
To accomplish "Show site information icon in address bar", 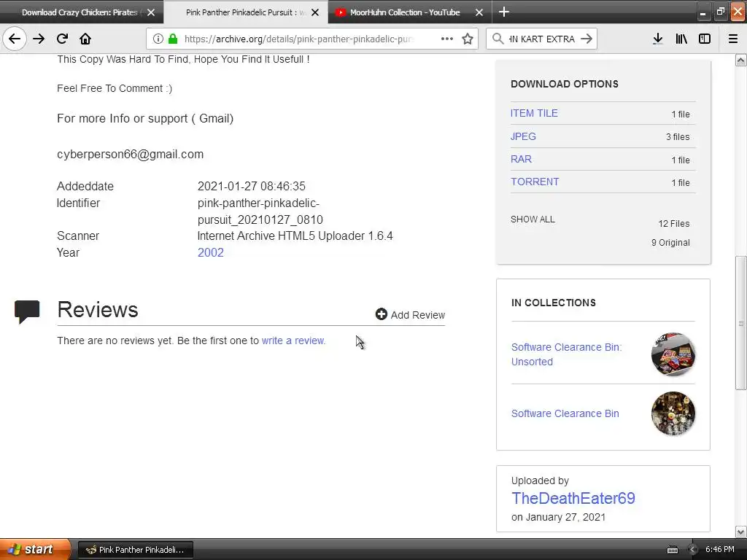I will point(158,39).
